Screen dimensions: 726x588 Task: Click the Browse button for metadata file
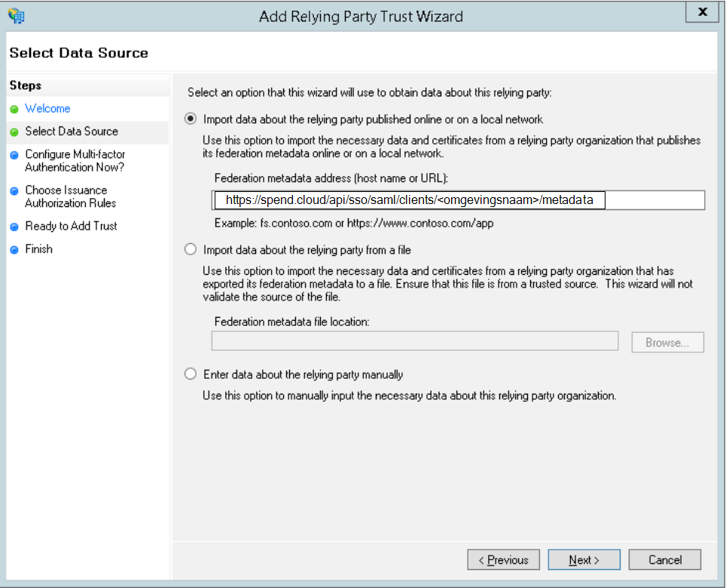(x=668, y=342)
